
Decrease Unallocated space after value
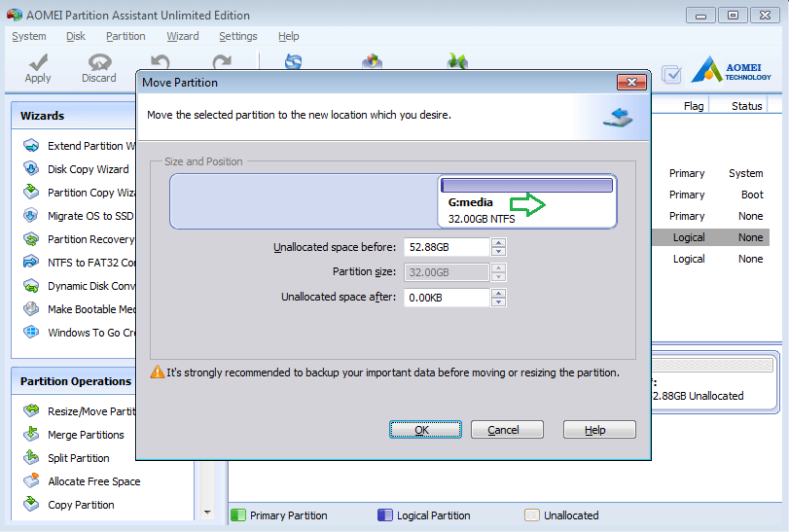point(498,301)
